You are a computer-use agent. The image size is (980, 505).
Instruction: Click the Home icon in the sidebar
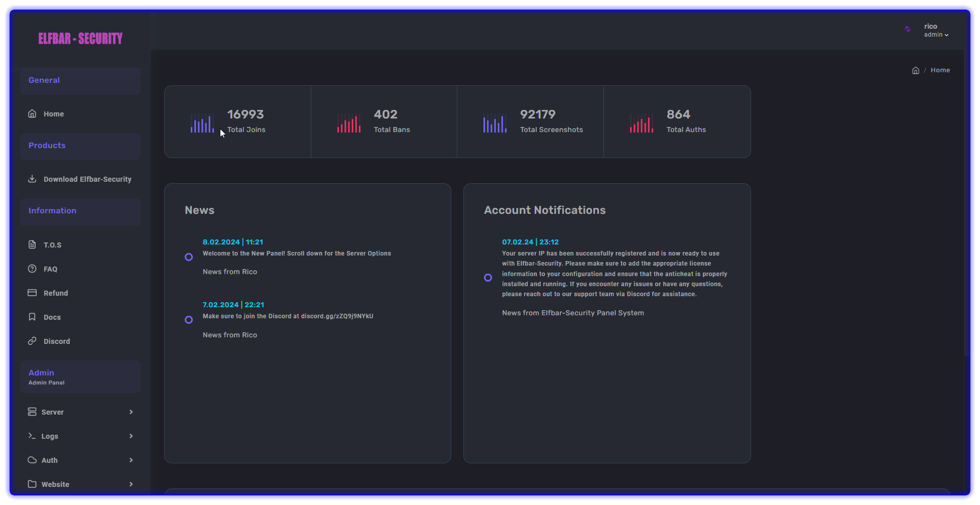point(32,114)
